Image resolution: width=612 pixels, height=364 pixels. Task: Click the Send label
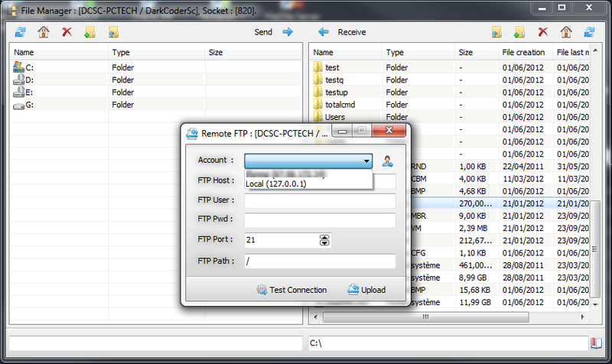coord(263,32)
